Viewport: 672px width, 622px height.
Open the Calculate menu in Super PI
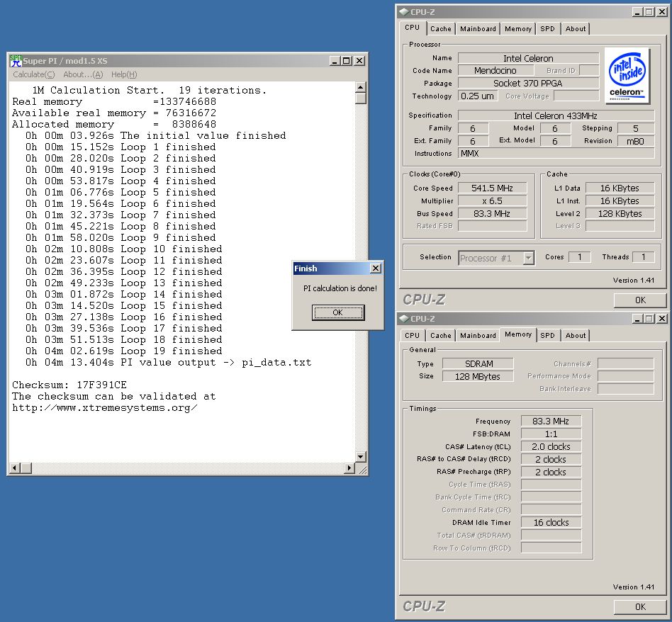tap(34, 74)
